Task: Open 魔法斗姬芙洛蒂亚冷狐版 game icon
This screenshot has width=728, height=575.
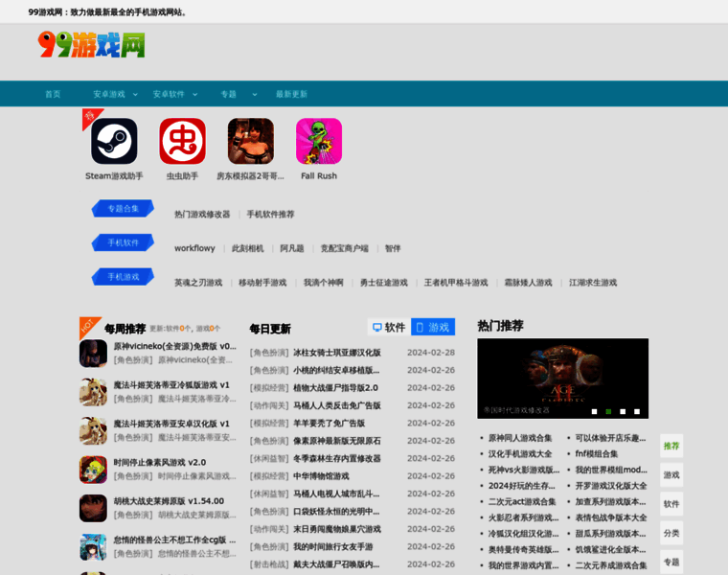Action: pos(93,392)
